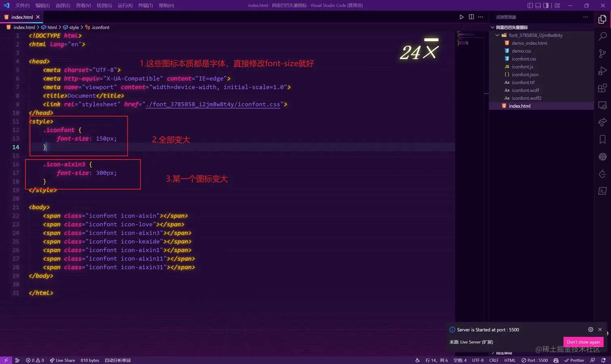Open the Explorer view in activity bar
This screenshot has height=364, width=611.
tap(602, 19)
